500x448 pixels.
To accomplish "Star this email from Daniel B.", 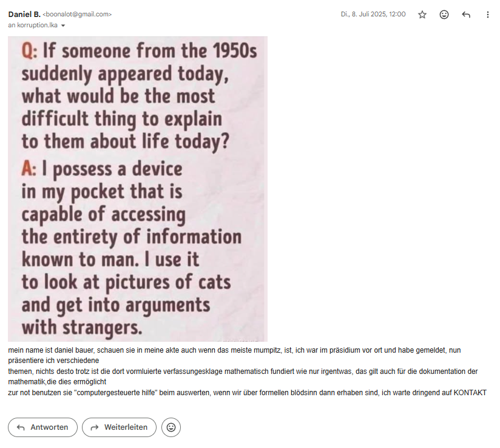I will pos(422,15).
